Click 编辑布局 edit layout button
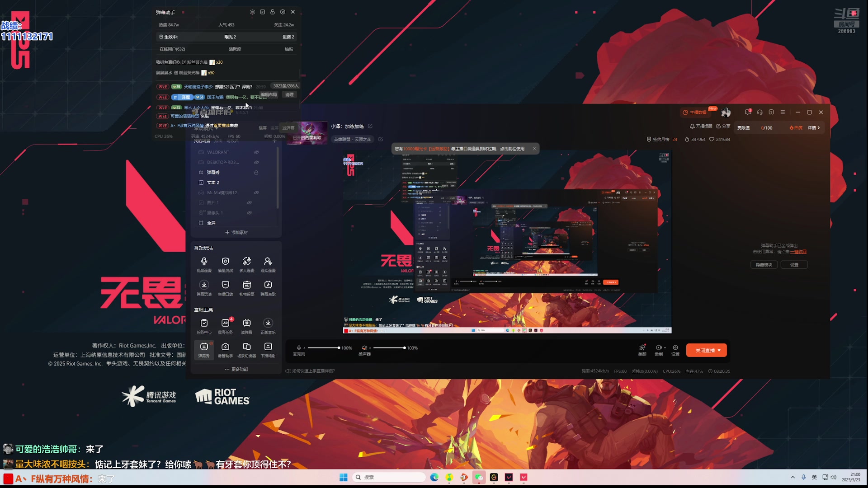Viewport: 868px width, 488px height. tap(269, 94)
